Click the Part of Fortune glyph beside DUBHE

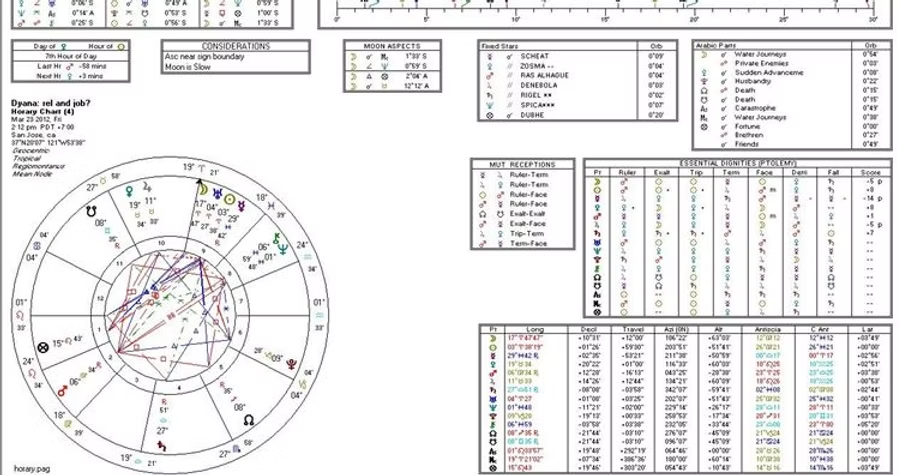click(491, 115)
